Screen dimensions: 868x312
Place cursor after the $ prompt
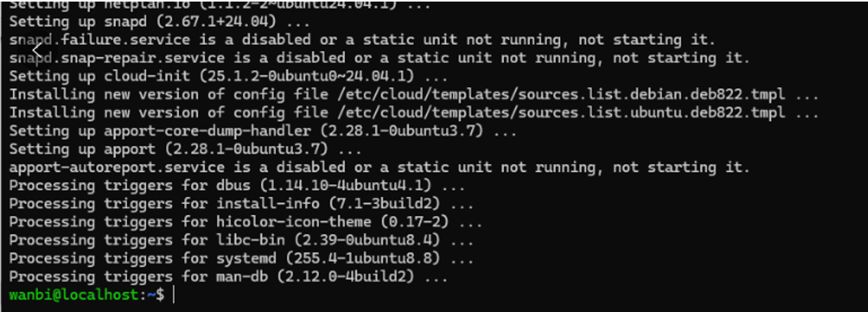173,295
